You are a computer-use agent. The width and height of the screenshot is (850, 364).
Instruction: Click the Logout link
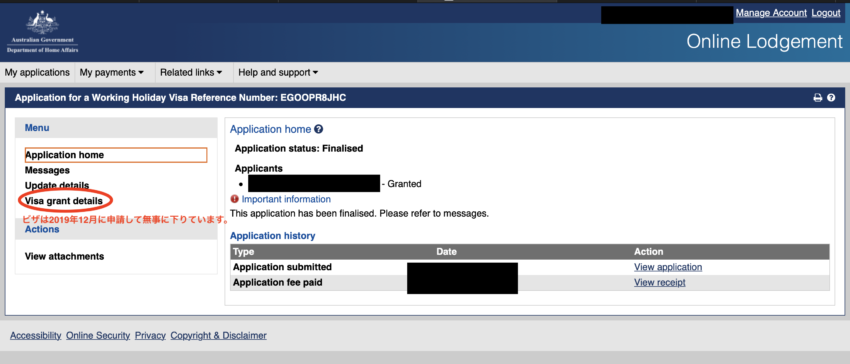826,13
